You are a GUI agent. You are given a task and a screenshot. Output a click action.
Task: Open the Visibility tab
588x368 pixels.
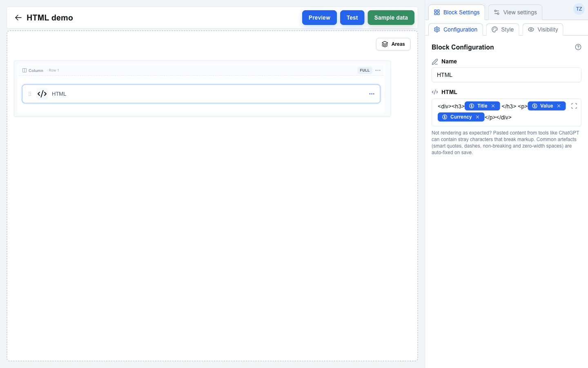pos(543,29)
